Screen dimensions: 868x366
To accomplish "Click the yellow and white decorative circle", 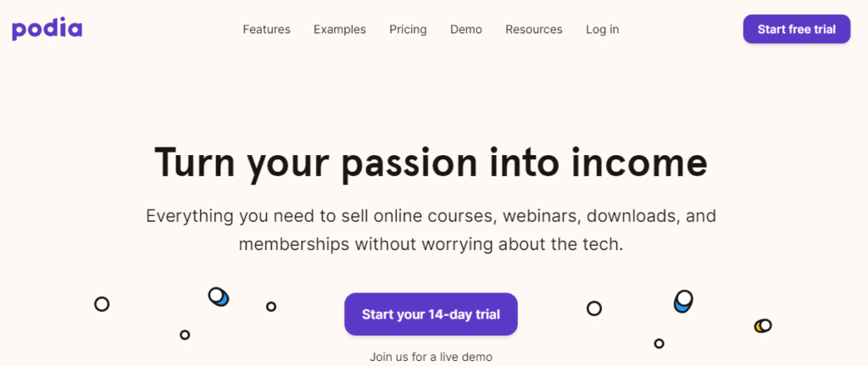I will click(x=763, y=325).
